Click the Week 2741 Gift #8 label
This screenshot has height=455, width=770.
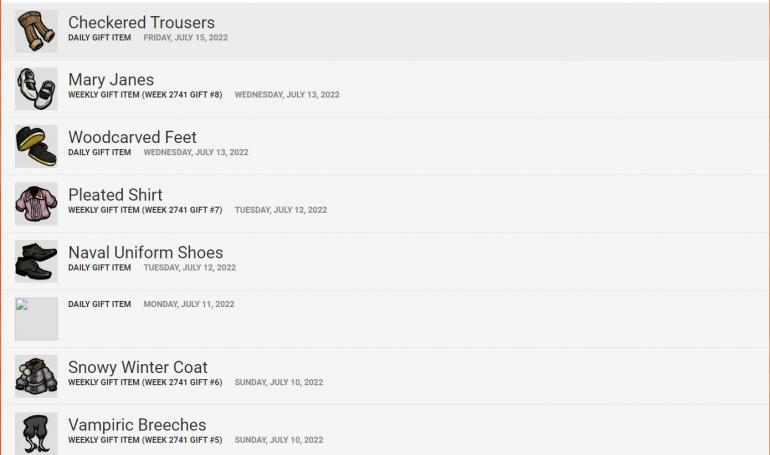pos(145,95)
